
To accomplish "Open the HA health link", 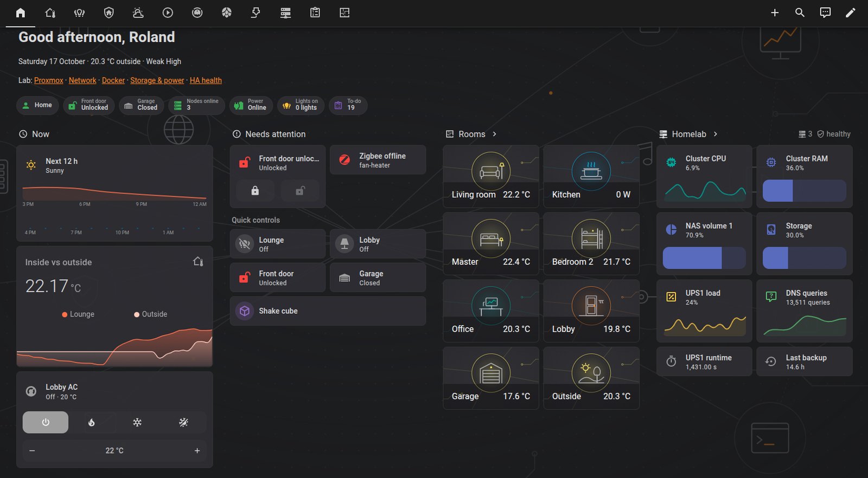I will 206,80.
